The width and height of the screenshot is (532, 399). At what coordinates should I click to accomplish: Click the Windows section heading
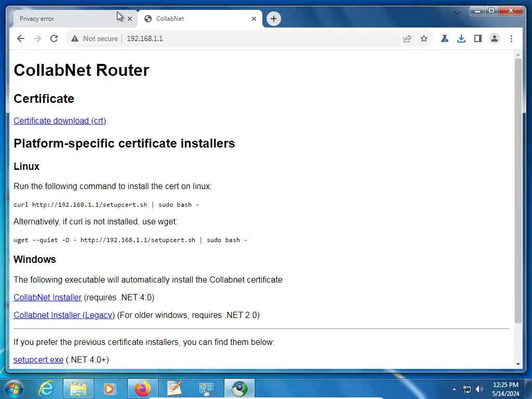[35, 259]
